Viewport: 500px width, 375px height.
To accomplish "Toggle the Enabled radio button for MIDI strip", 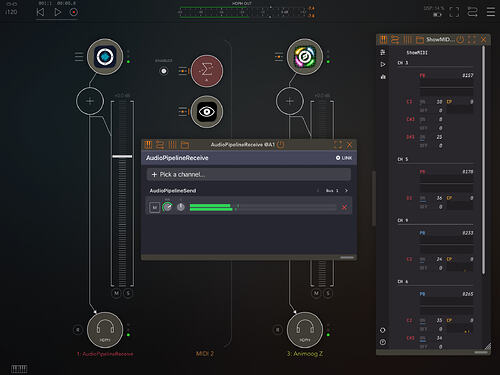I will 164,71.
